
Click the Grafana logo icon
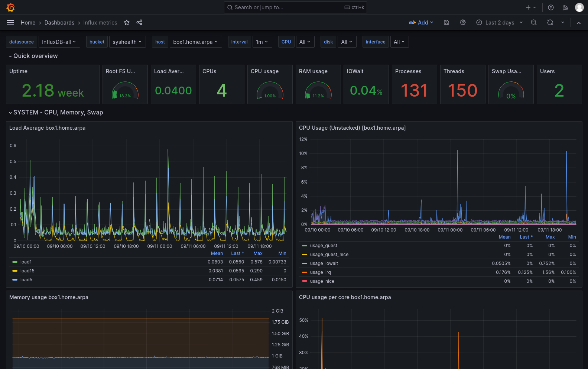tap(10, 7)
